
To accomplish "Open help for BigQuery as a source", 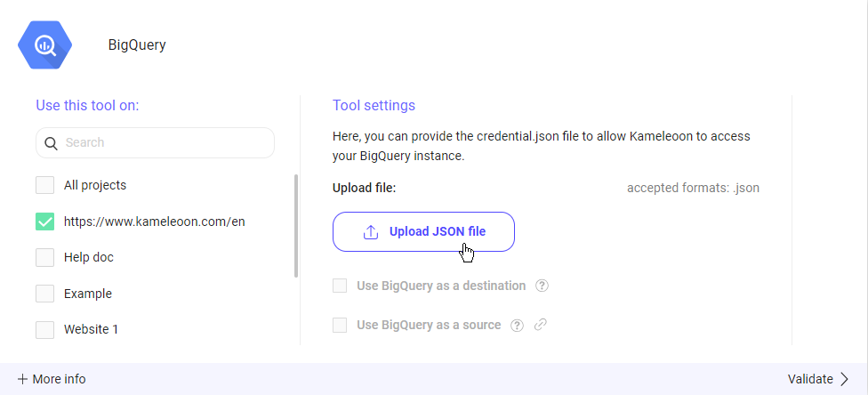I will (517, 326).
